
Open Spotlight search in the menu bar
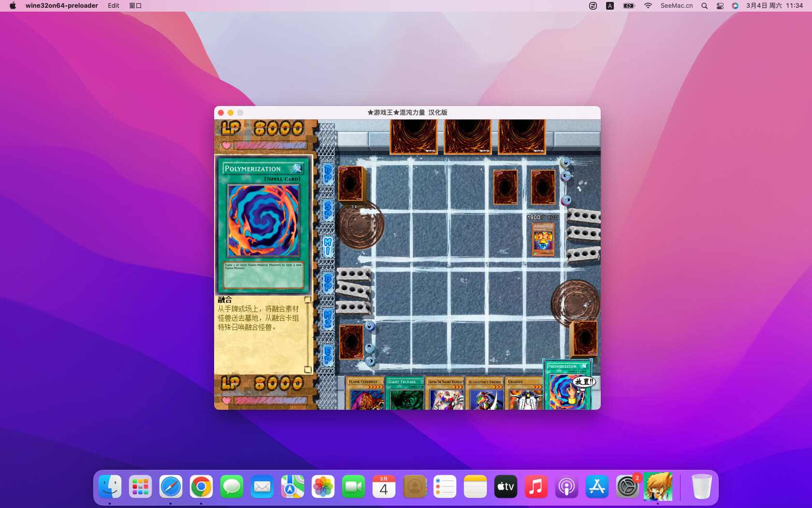point(704,6)
